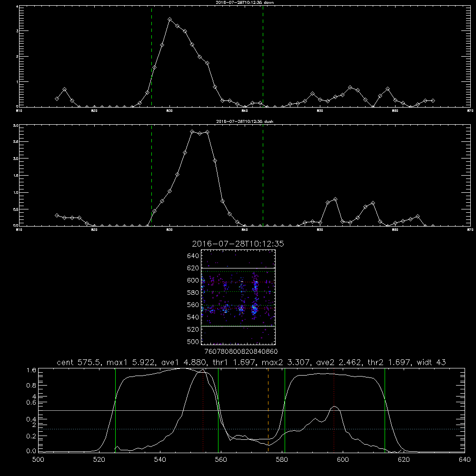Click the 1.0 label on dusk plot y-axis

(x=16, y=192)
